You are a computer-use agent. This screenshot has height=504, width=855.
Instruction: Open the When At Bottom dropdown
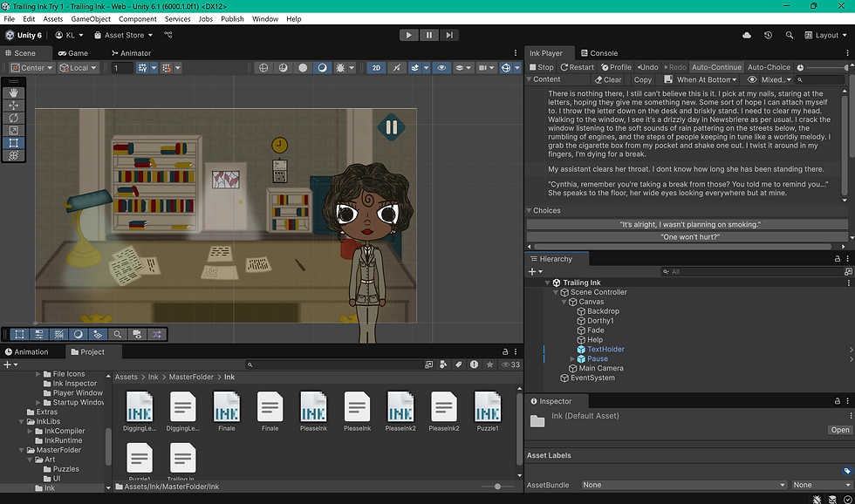[x=707, y=79]
